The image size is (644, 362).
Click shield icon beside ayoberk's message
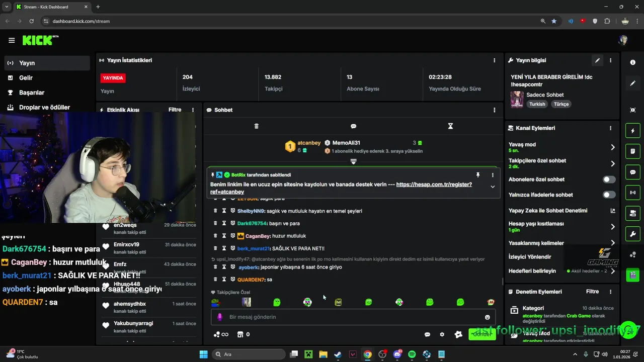tap(232, 267)
